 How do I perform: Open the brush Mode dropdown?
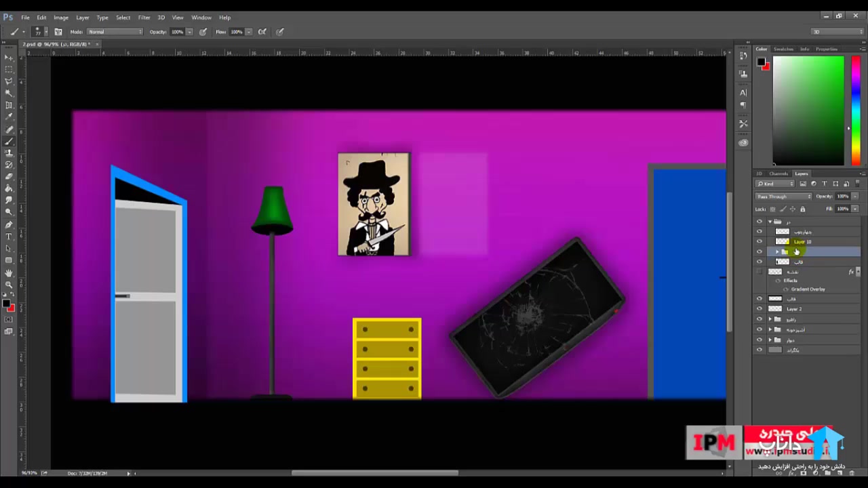(115, 32)
